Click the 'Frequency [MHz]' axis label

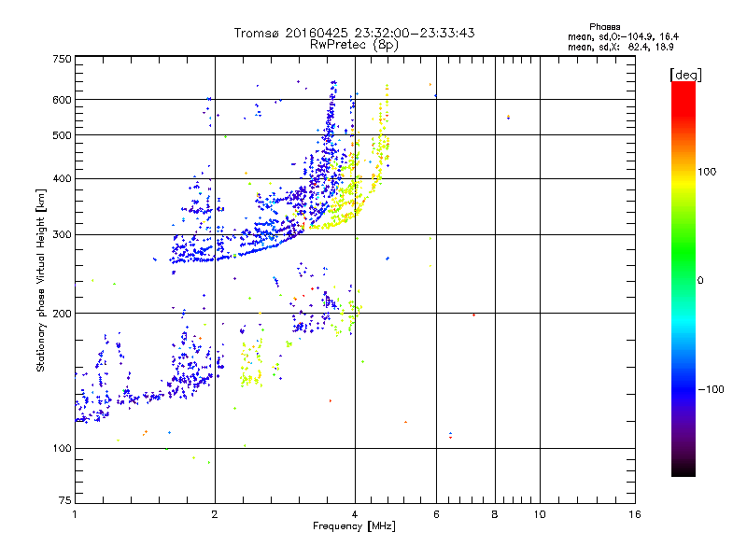click(x=354, y=526)
